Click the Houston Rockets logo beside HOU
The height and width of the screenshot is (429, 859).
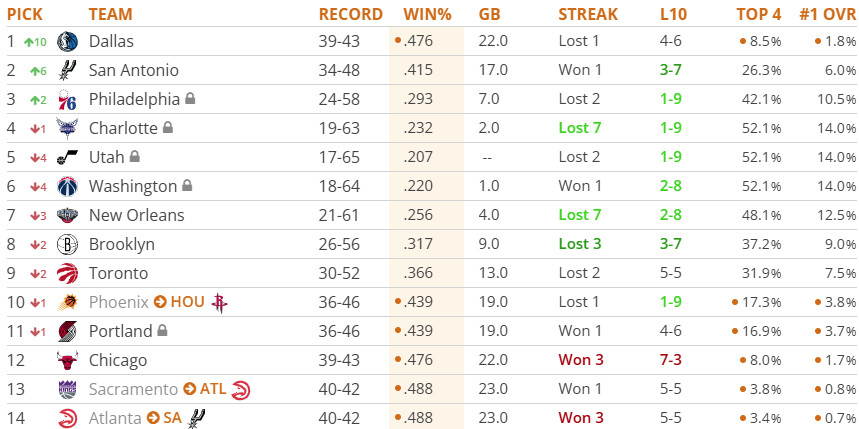[220, 302]
